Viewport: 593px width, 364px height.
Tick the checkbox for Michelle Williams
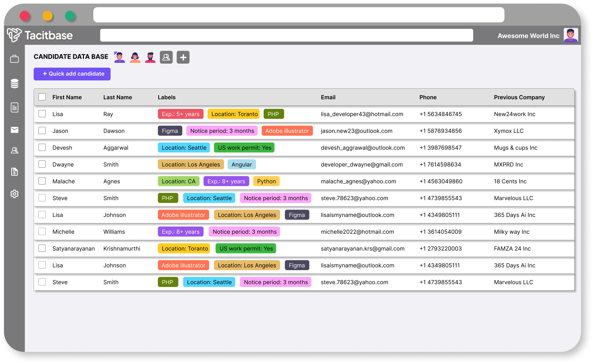click(42, 231)
